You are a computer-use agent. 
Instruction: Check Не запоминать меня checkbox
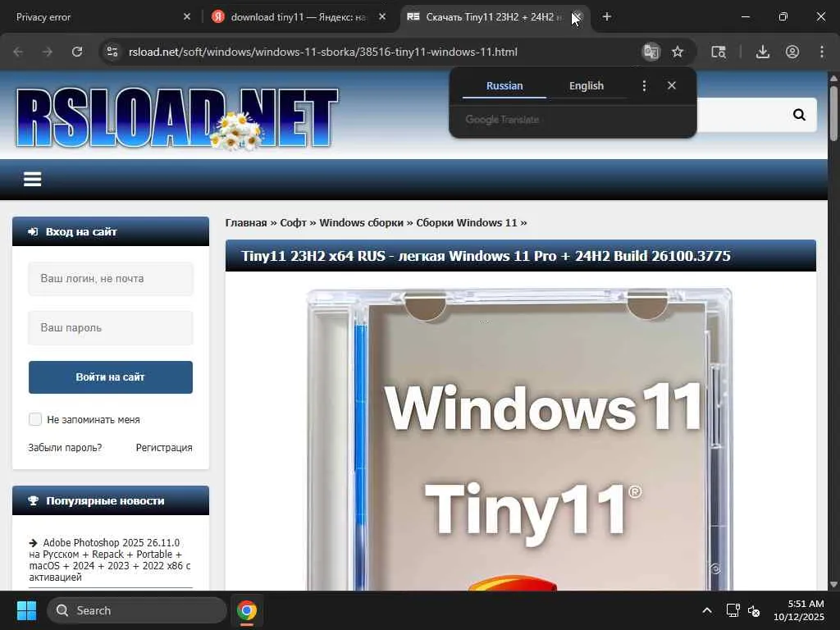(x=35, y=419)
